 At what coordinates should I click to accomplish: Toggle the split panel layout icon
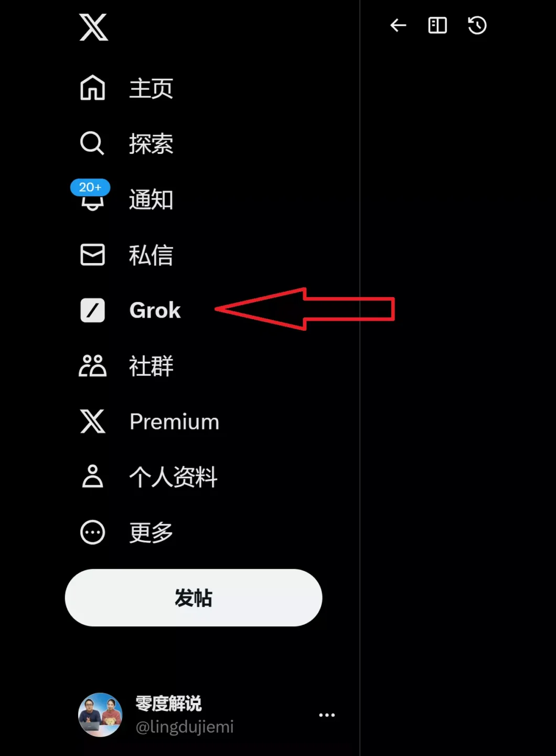coord(437,25)
